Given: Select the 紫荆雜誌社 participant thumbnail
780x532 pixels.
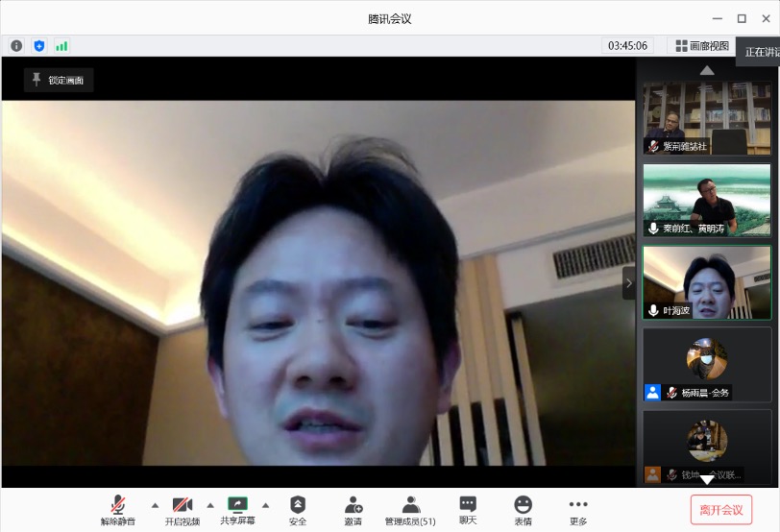Looking at the screenshot, I should pos(706,117).
